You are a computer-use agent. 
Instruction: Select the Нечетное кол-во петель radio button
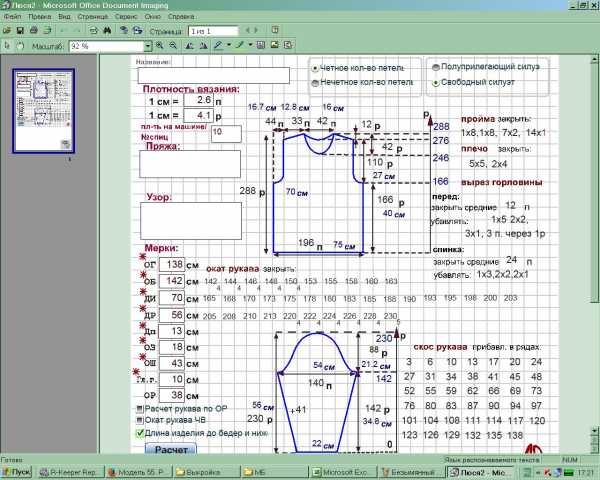tap(315, 83)
